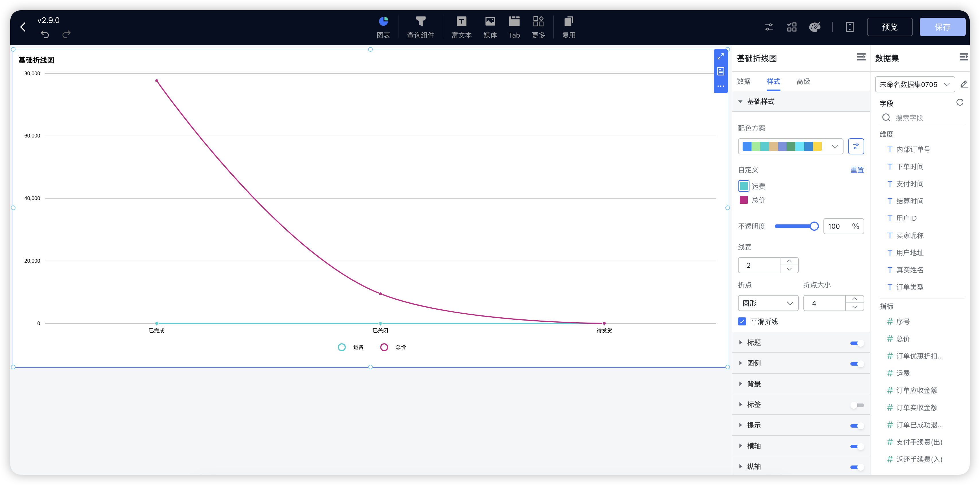Click the 运费 legend circle in chart
The height and width of the screenshot is (485, 980).
click(x=342, y=347)
